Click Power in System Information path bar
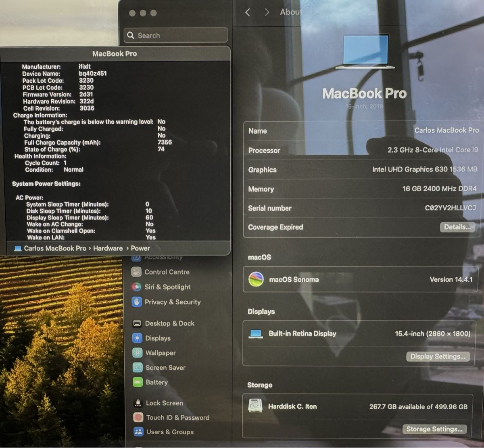 pyautogui.click(x=140, y=248)
